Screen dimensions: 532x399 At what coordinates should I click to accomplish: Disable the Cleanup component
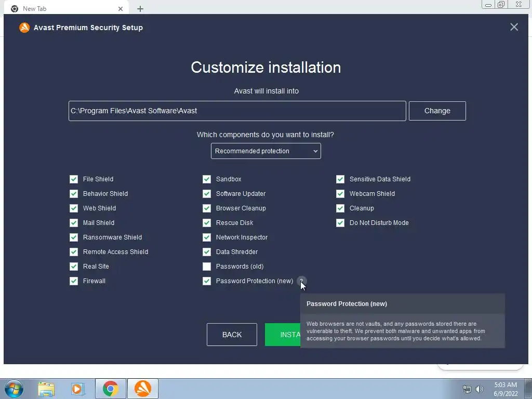340,208
